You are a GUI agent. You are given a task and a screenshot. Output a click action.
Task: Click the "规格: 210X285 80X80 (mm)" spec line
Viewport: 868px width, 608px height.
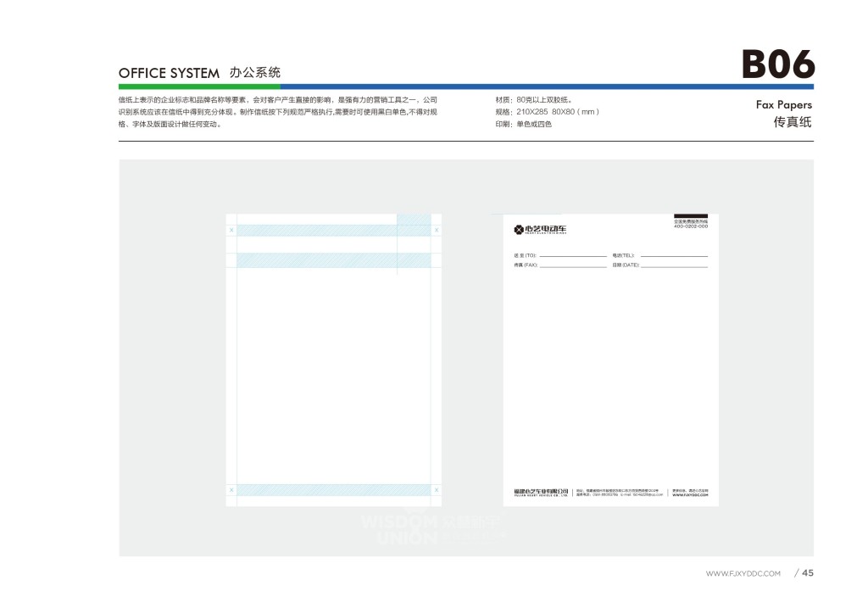coord(547,112)
